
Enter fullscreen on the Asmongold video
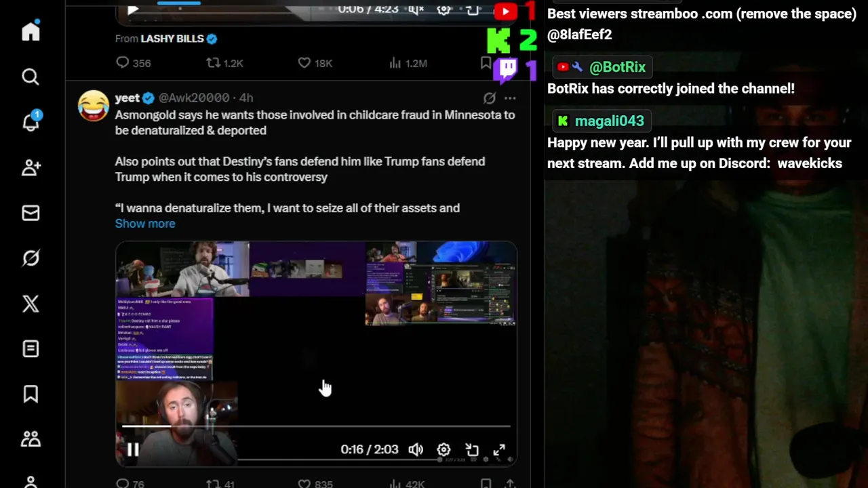click(499, 450)
